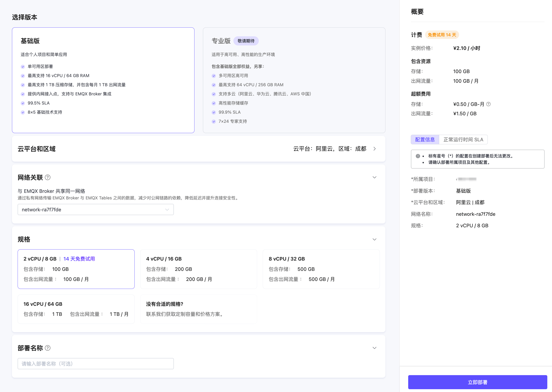This screenshot has width=552, height=392.
Task: Click check icon beside 8×5 基础技术支持
Action: 23,112
